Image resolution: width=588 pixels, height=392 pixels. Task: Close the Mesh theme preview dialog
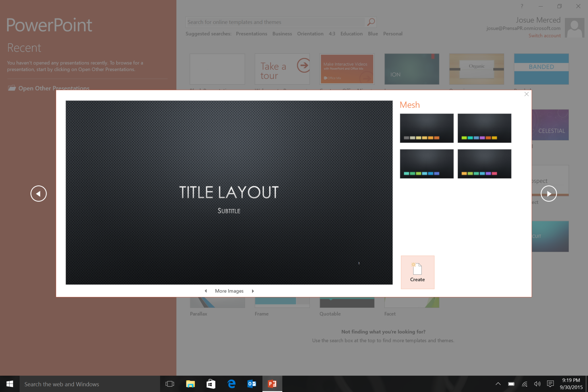click(526, 94)
